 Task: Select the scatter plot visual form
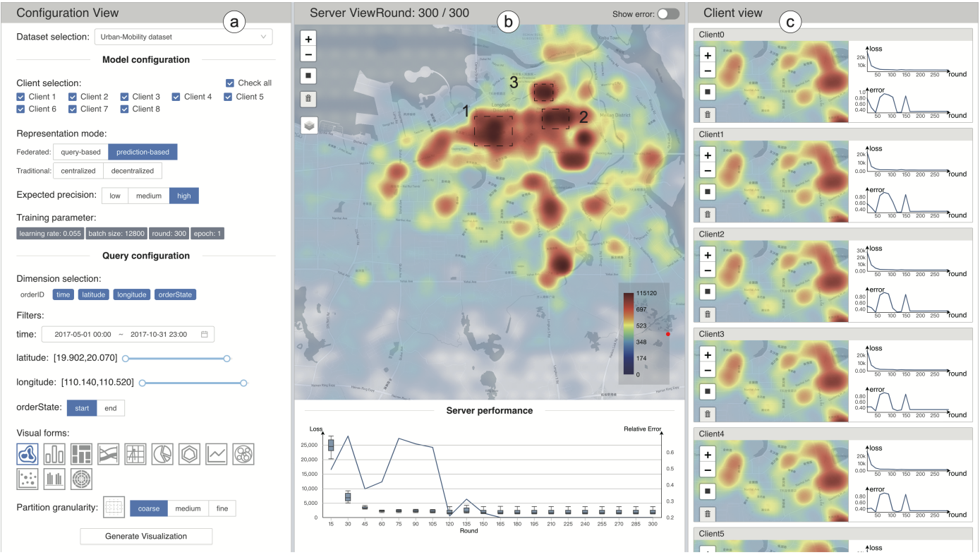pos(28,479)
